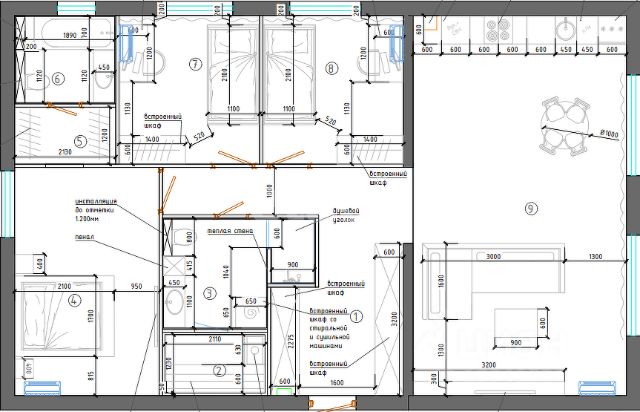
Task: Select the bed in room 4
Action: tap(61, 315)
